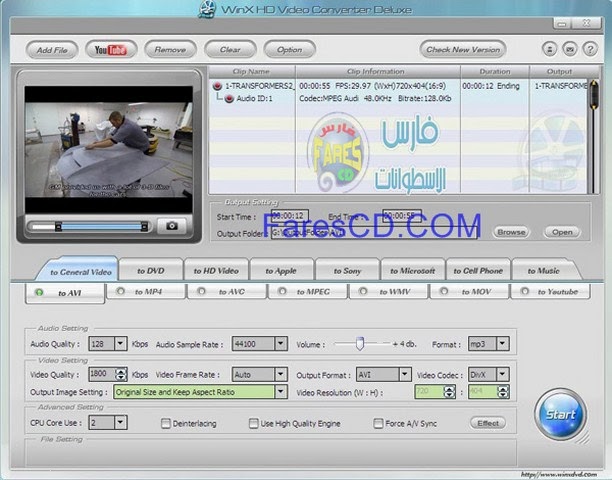Enable the Deinterlacing checkbox

[166, 423]
